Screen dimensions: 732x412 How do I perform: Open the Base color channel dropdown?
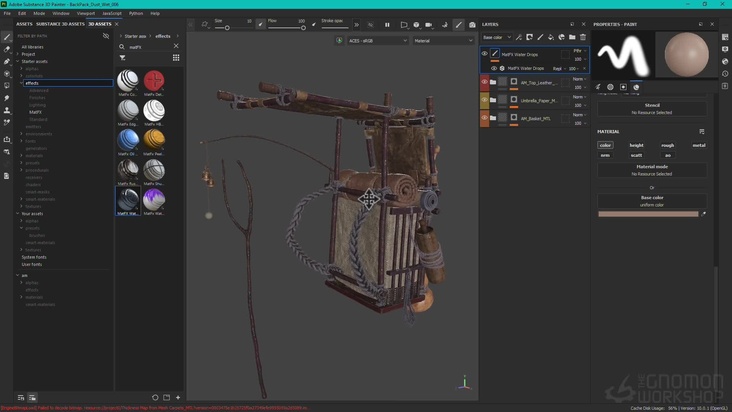(x=497, y=37)
